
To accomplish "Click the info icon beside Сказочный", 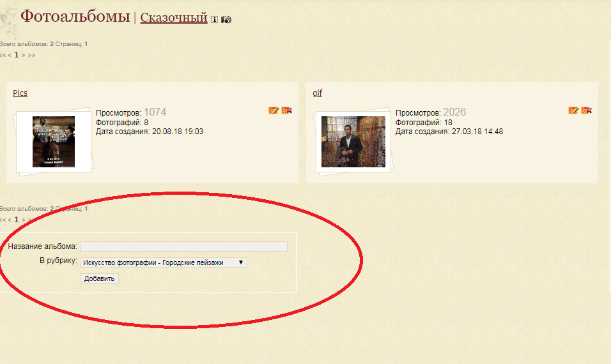I will click(x=214, y=19).
